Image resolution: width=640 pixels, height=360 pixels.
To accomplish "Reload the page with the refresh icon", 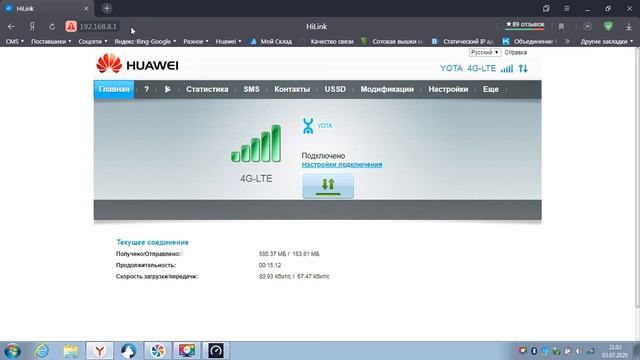I will (52, 27).
